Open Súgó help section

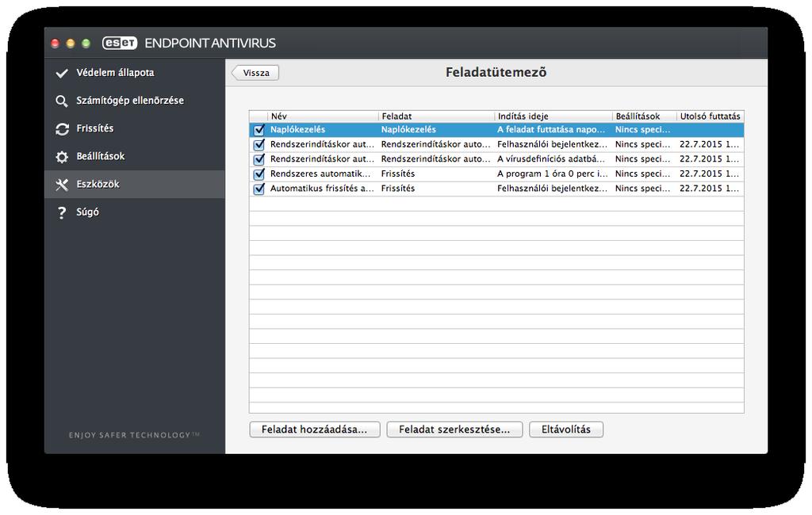pos(135,212)
